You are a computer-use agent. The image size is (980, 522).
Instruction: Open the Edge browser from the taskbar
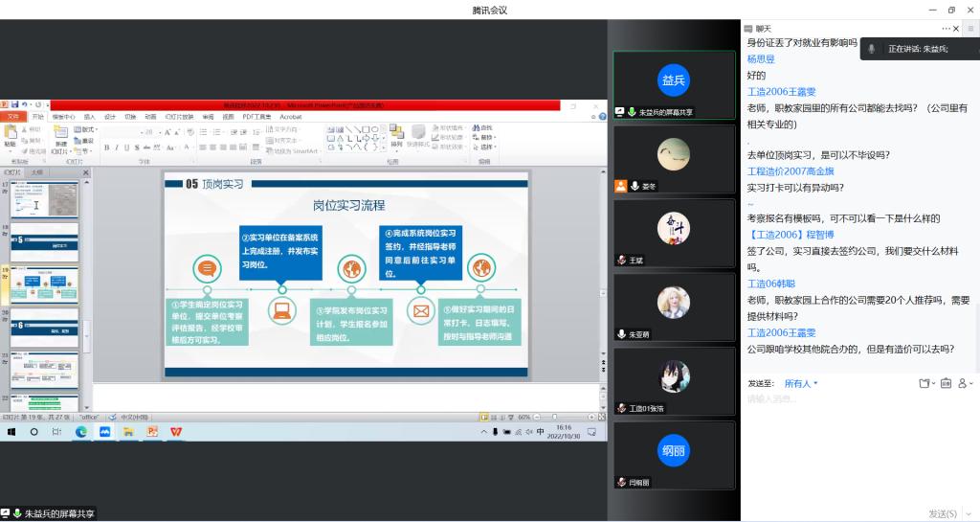81,432
